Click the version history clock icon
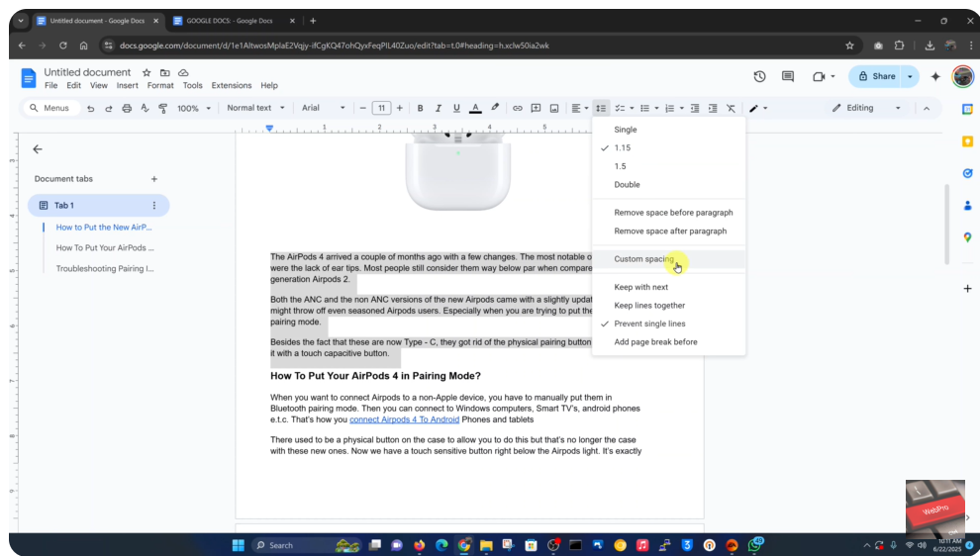Screen dimensions: 980x556 point(759,76)
